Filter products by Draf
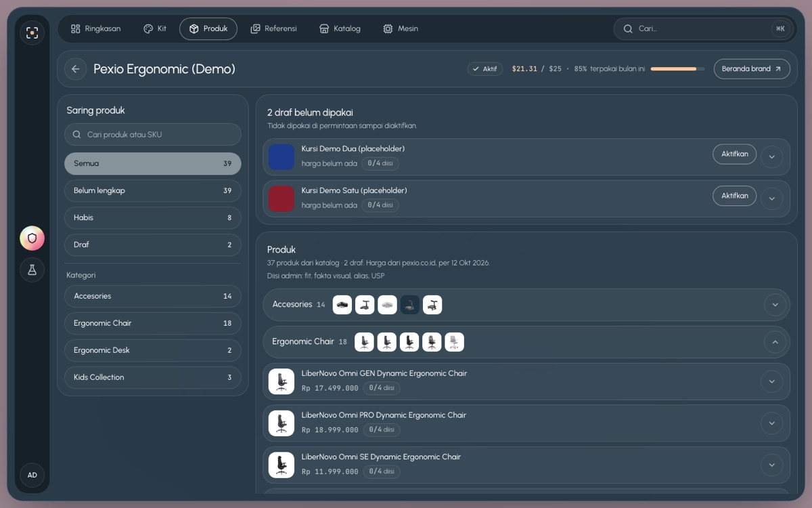This screenshot has width=812, height=508. point(153,245)
